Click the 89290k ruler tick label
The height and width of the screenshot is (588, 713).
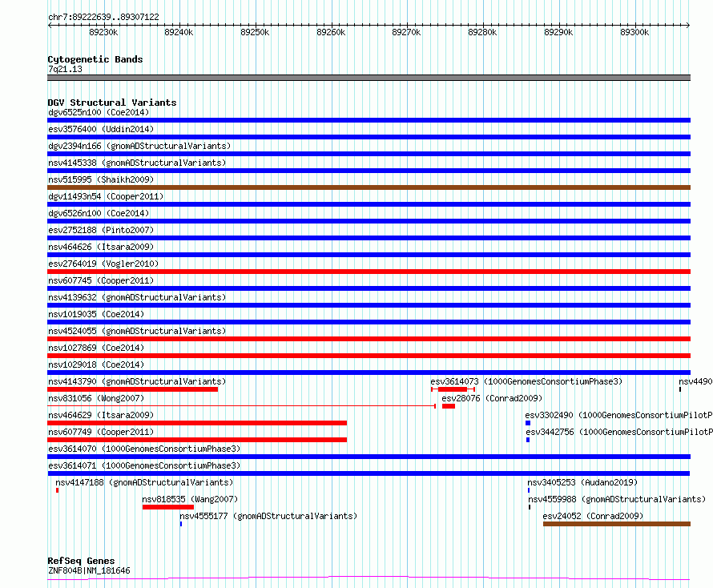[x=558, y=32]
